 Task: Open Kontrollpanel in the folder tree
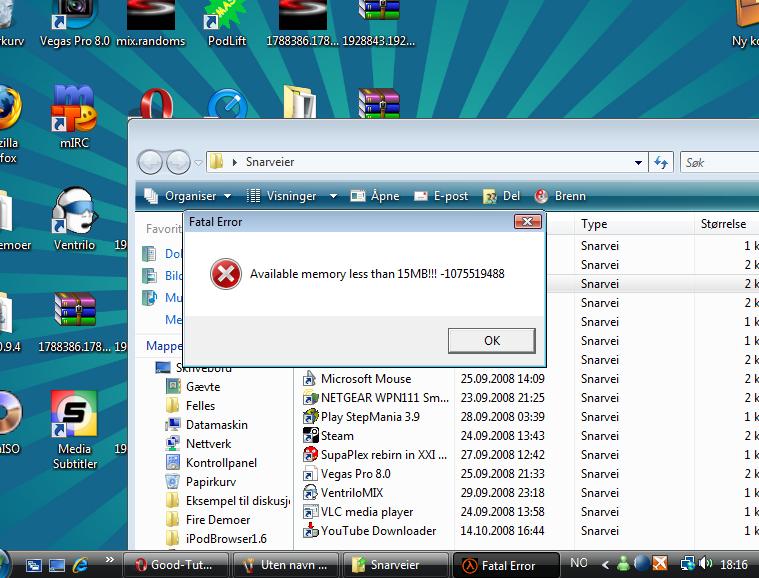(x=212, y=463)
